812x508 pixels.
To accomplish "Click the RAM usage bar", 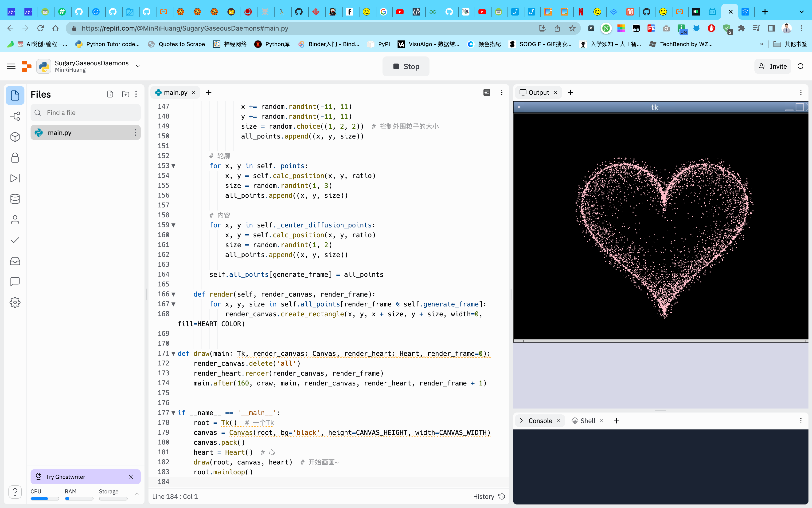I will [x=79, y=499].
